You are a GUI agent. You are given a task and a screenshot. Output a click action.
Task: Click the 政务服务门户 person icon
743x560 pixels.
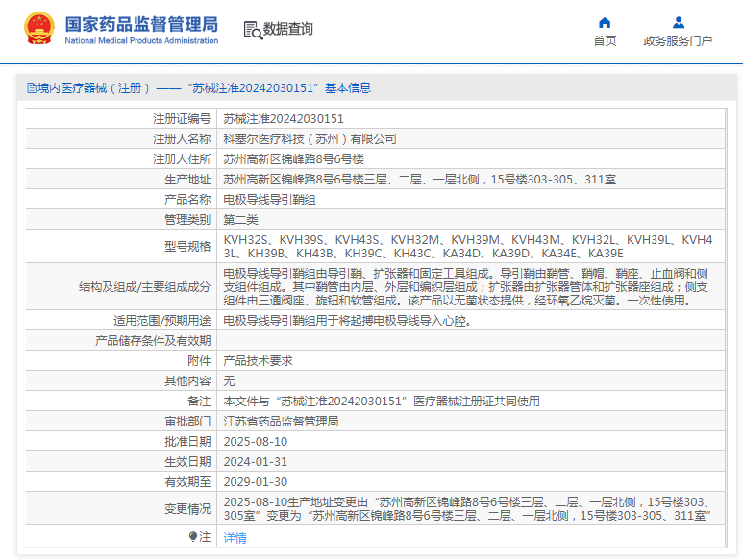[678, 23]
